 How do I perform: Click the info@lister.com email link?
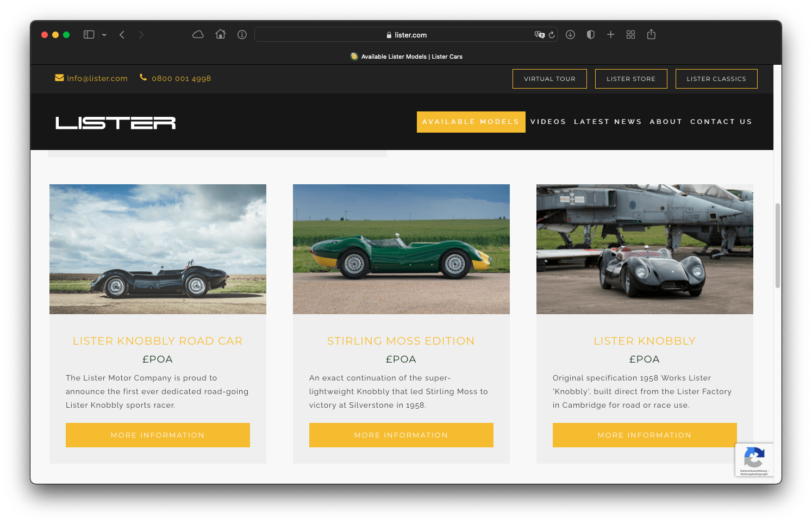tap(97, 78)
